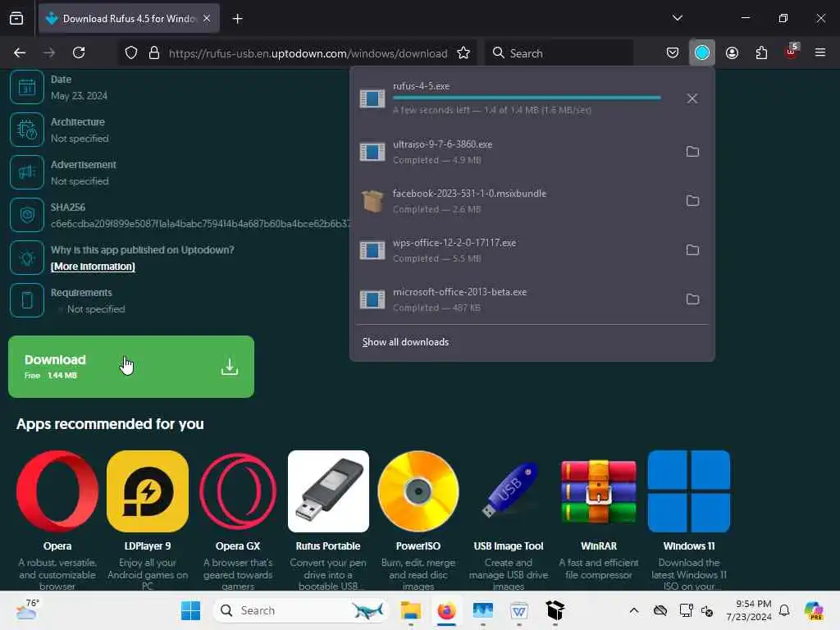Open the Opera app thumbnail

57,491
